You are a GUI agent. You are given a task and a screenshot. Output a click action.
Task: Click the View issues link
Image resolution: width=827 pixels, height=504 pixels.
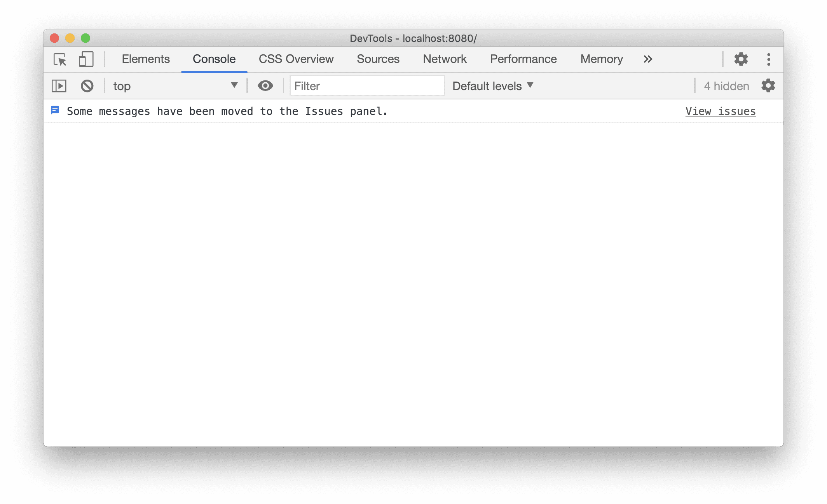[721, 111]
